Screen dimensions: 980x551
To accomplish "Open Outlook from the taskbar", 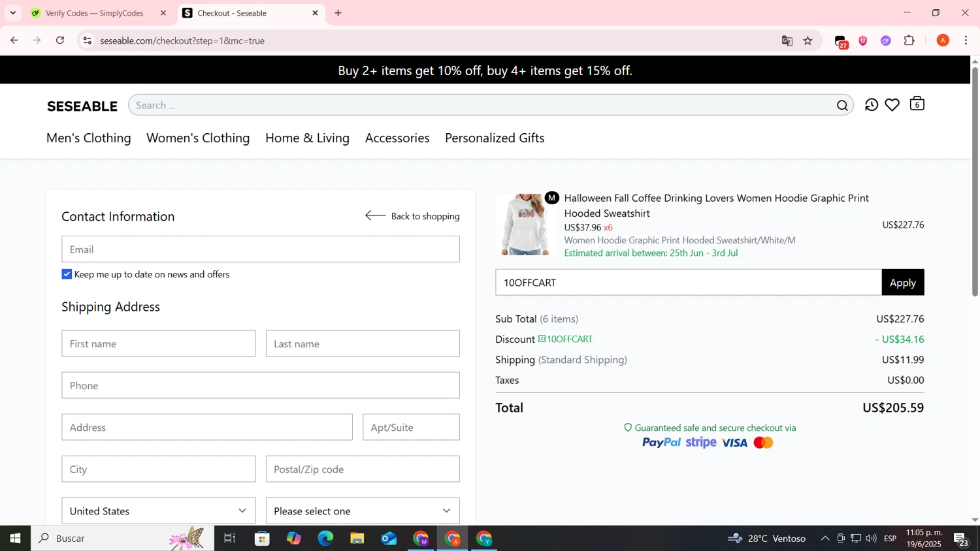I will (x=389, y=539).
